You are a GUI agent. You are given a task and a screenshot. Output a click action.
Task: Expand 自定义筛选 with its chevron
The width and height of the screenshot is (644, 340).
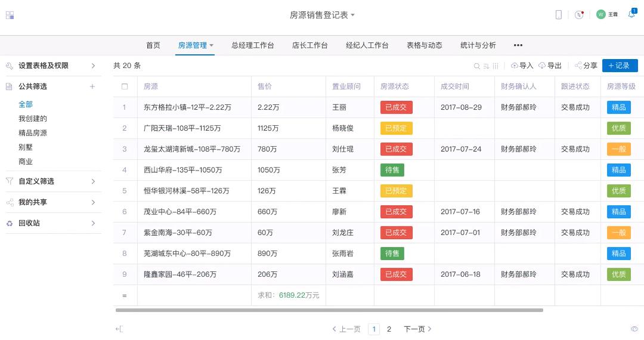(93, 181)
